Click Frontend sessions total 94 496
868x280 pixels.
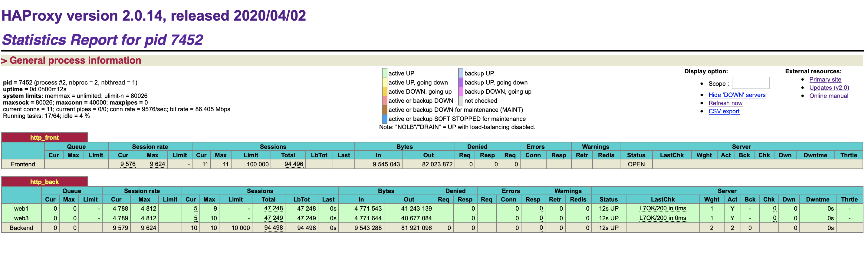tap(294, 164)
